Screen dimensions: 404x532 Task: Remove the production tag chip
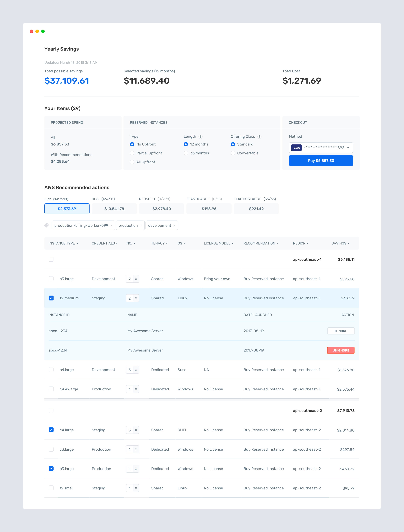coord(141,226)
